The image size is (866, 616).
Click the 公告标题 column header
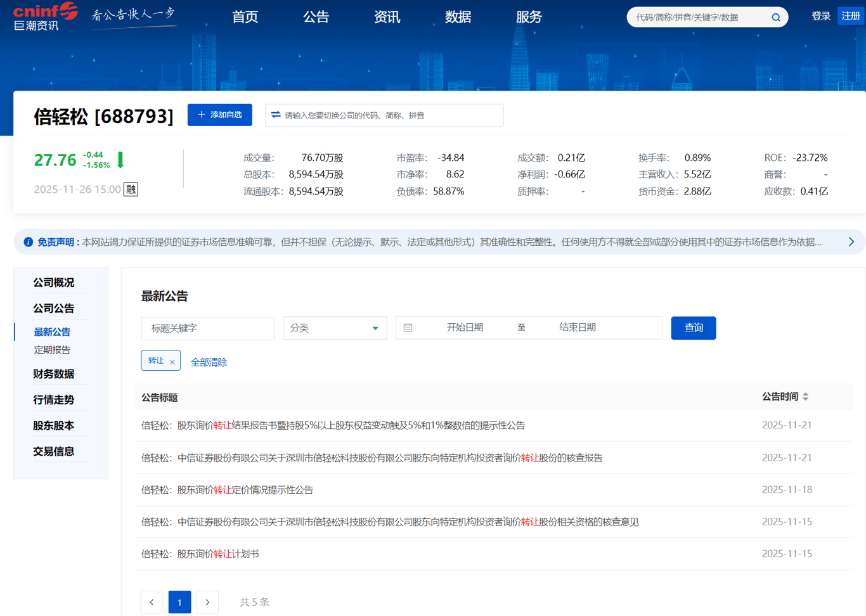point(159,397)
